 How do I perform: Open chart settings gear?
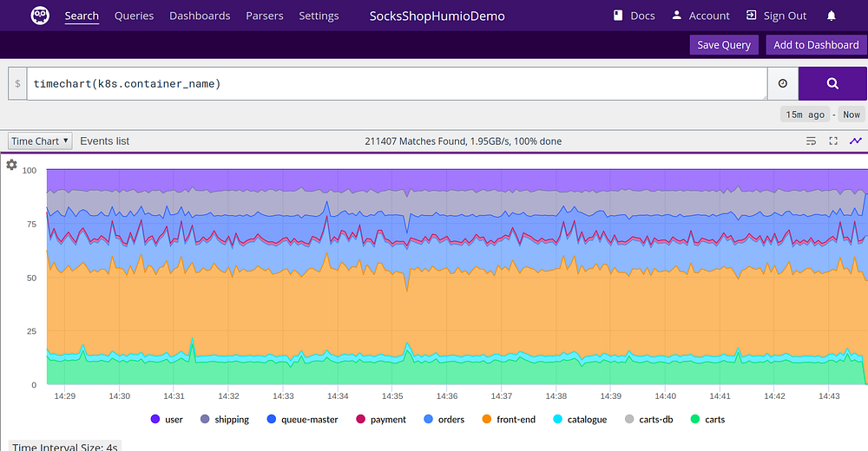(x=11, y=165)
